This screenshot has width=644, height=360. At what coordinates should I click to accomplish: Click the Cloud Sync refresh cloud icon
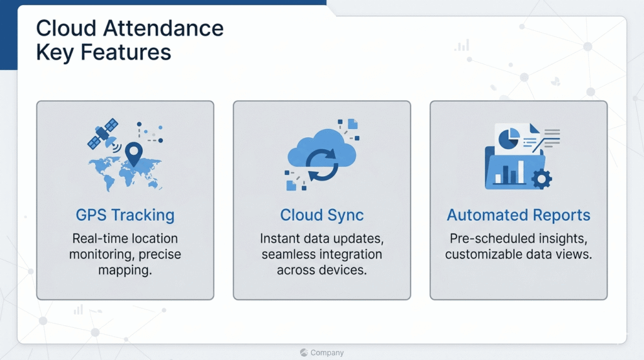(322, 155)
